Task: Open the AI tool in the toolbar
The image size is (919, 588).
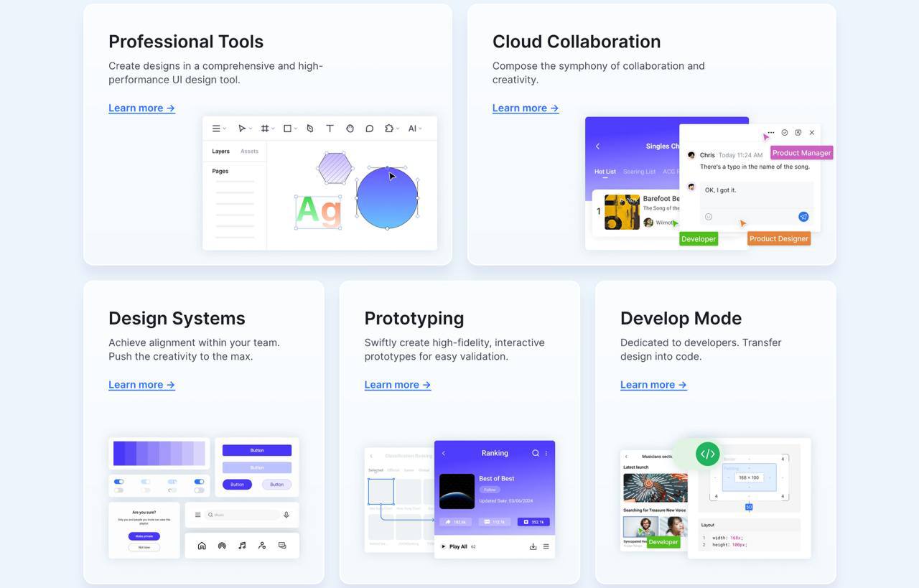Action: (414, 128)
